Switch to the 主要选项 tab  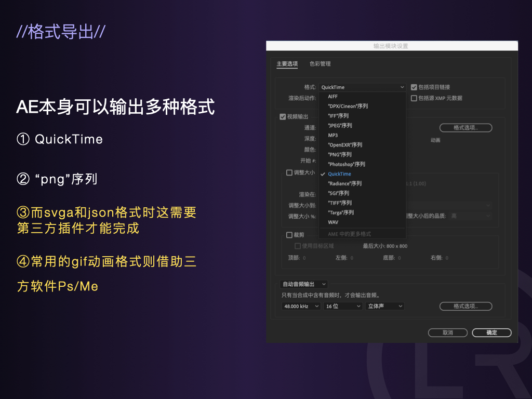click(x=287, y=64)
